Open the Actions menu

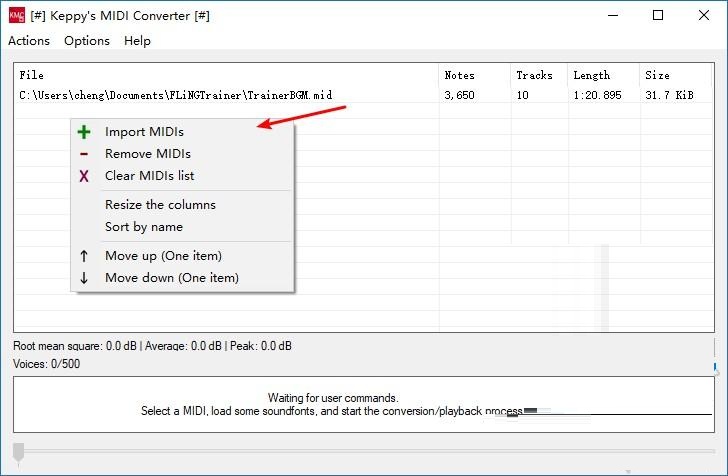click(x=29, y=41)
